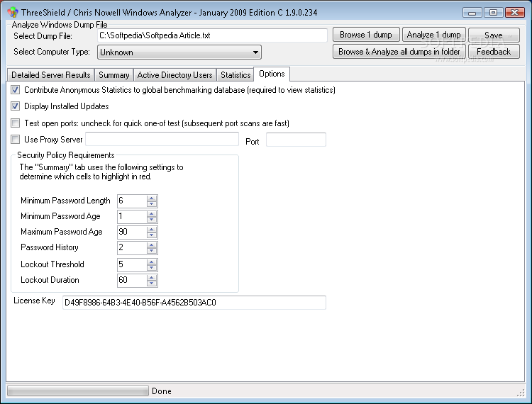
Task: Maximize the Windows Analyzer window
Action: coord(493,13)
